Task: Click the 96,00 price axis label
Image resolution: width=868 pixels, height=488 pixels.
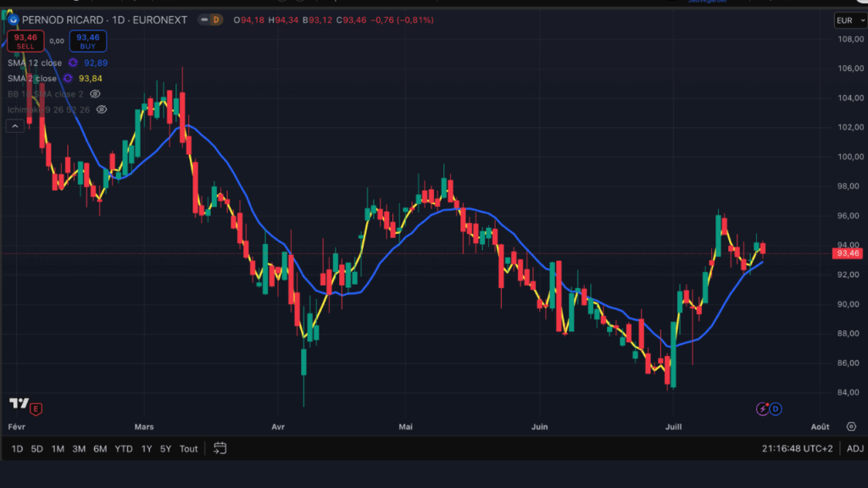Action: pos(849,216)
